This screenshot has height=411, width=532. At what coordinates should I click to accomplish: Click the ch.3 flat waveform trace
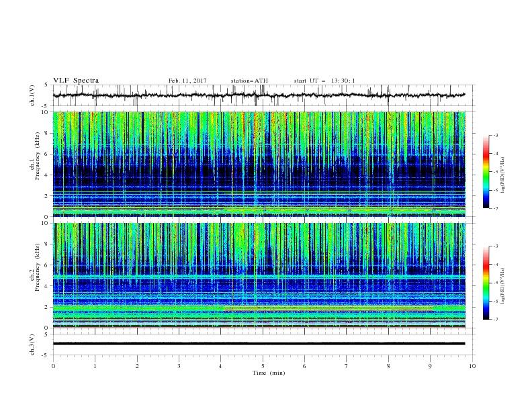click(259, 344)
